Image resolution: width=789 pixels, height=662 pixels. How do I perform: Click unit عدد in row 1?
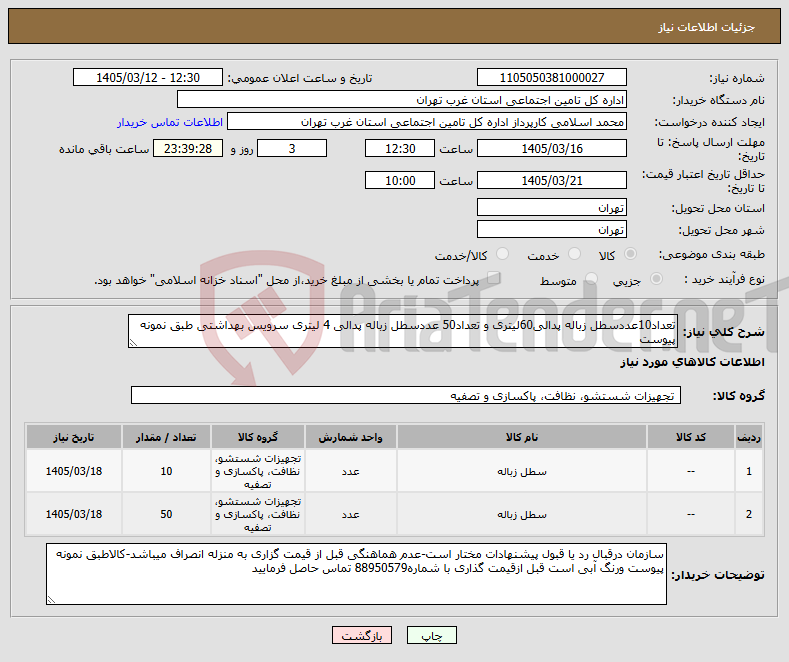tap(350, 471)
